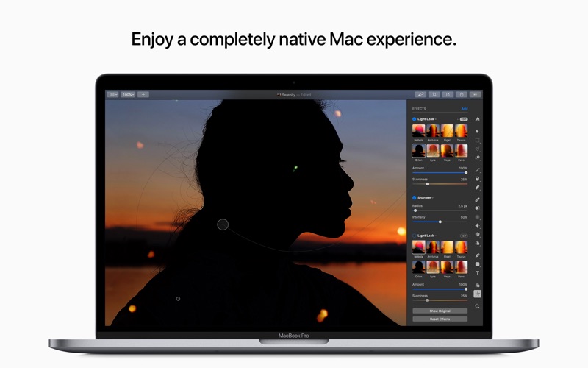Choose Lyra preset in enabled Light Leak
This screenshot has width=588, height=368.
coord(433,151)
